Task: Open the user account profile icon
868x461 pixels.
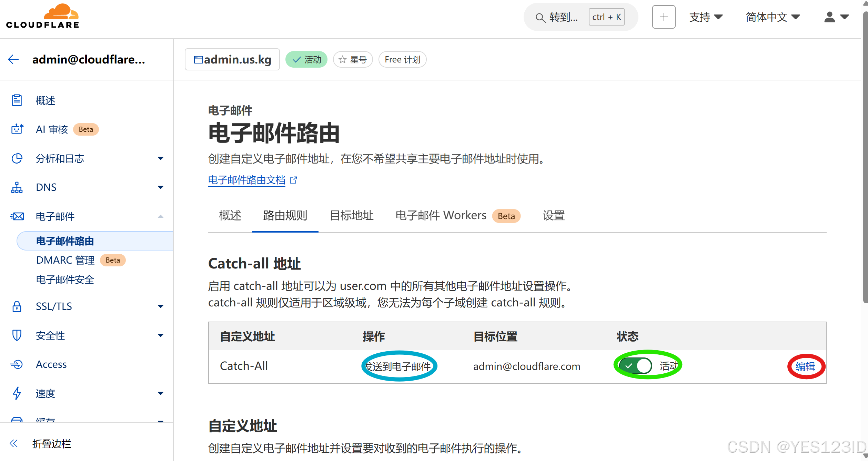Action: click(x=829, y=17)
